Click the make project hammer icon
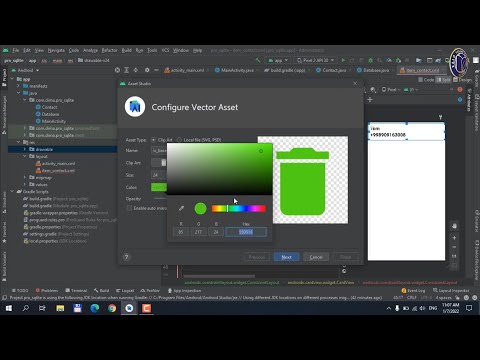 tap(257, 60)
